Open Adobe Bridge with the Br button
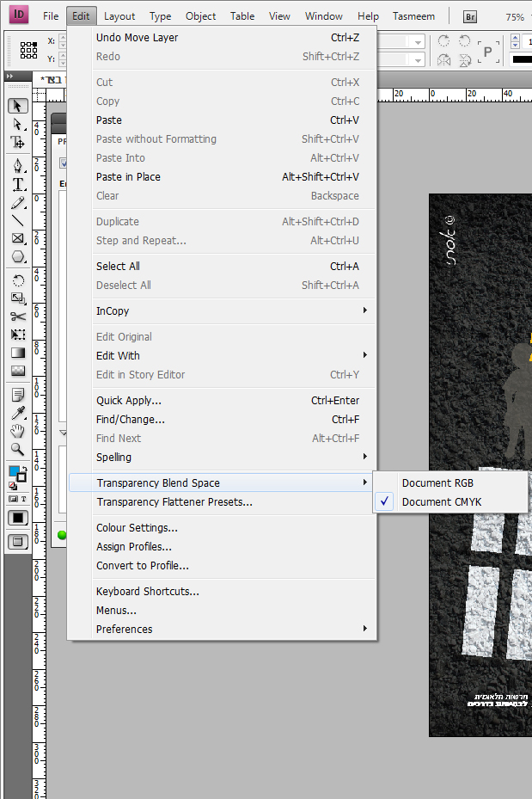 [469, 16]
